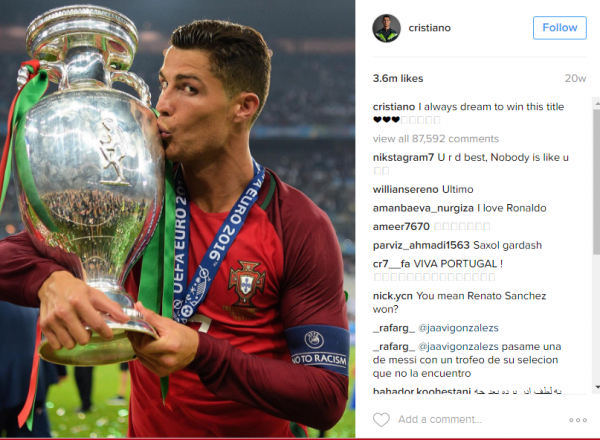This screenshot has width=600, height=440.
Task: Open williansereno's profile link
Action: click(406, 189)
